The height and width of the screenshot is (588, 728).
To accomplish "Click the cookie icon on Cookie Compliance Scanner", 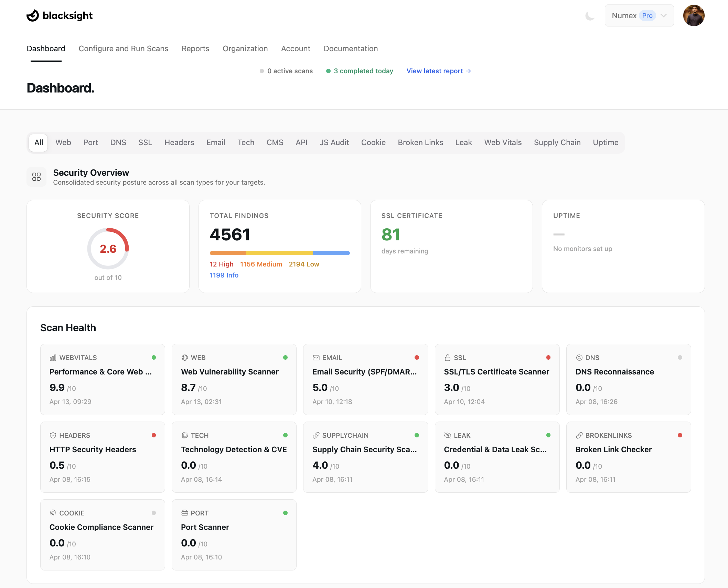I will point(53,513).
